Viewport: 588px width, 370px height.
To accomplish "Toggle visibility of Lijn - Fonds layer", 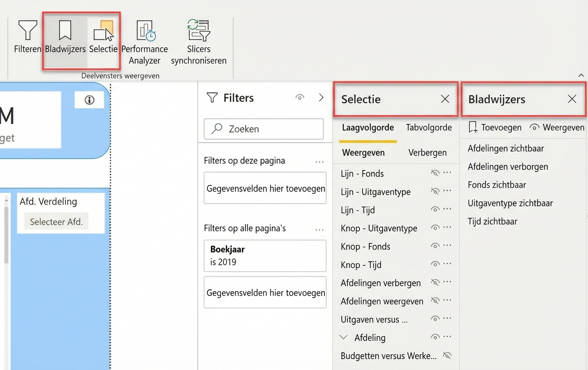I will point(435,173).
